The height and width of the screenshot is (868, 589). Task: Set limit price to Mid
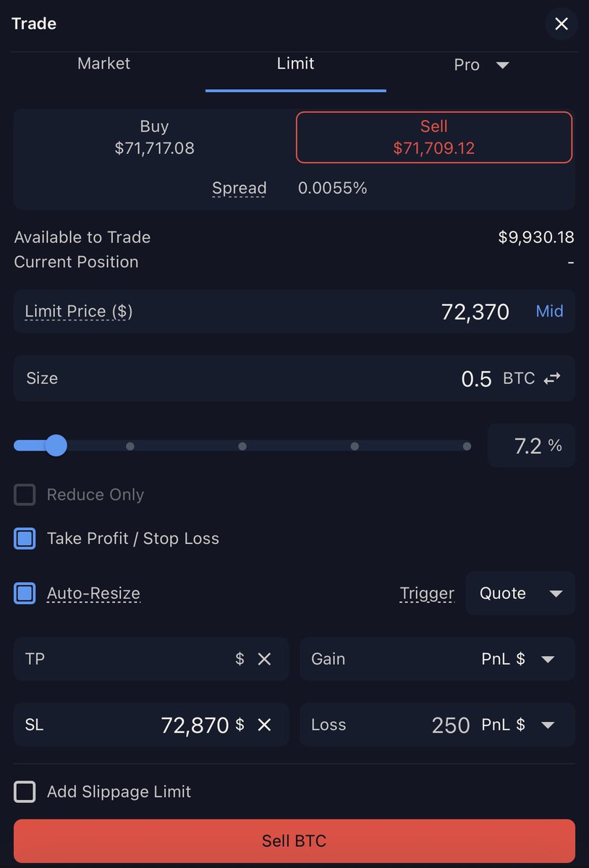(x=549, y=311)
